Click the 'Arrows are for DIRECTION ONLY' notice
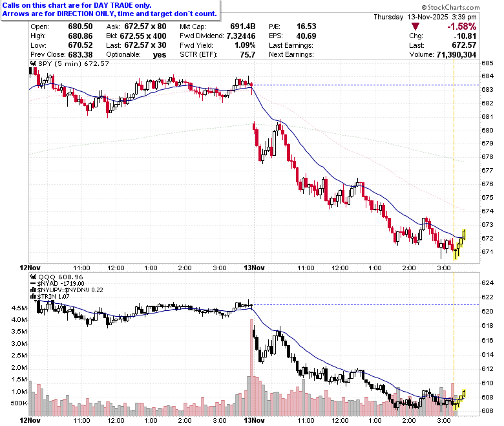The image size is (504, 426). [110, 14]
